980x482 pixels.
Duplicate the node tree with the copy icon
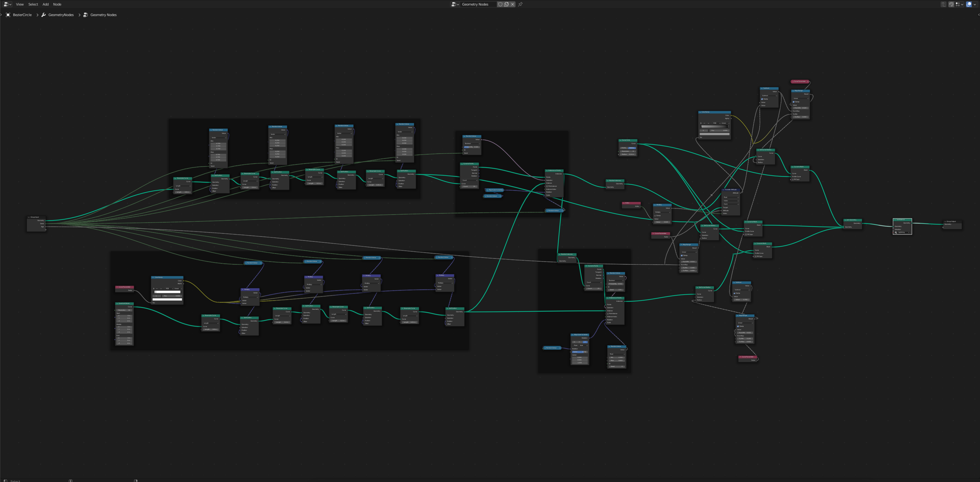coord(506,4)
